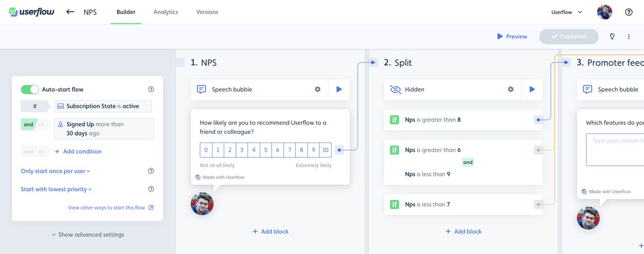Open the help question mark icon in header
The width and height of the screenshot is (644, 254).
tap(628, 12)
